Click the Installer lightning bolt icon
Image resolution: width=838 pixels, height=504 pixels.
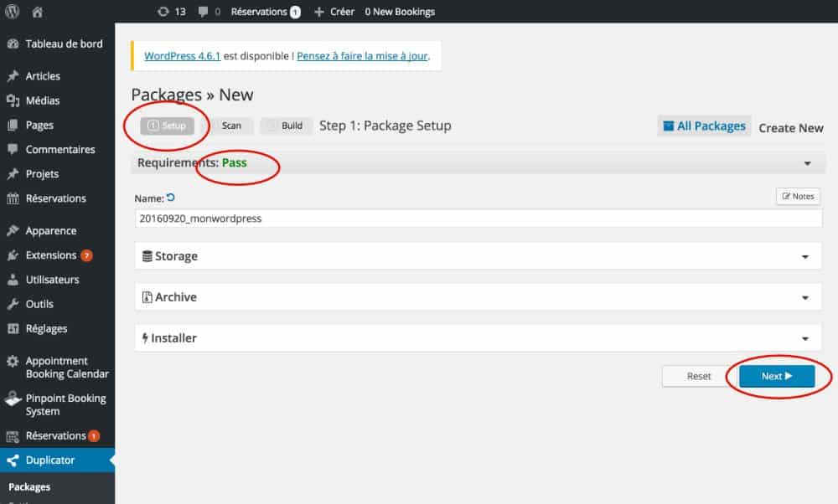145,337
